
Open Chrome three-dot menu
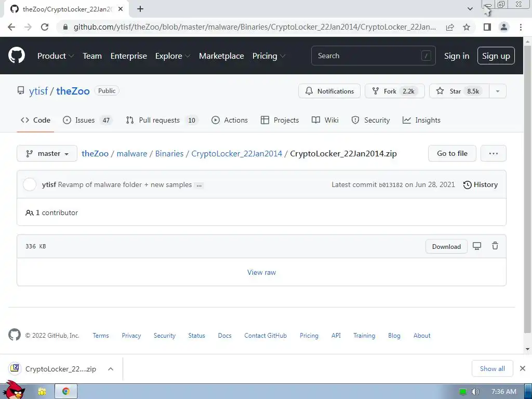point(521,27)
